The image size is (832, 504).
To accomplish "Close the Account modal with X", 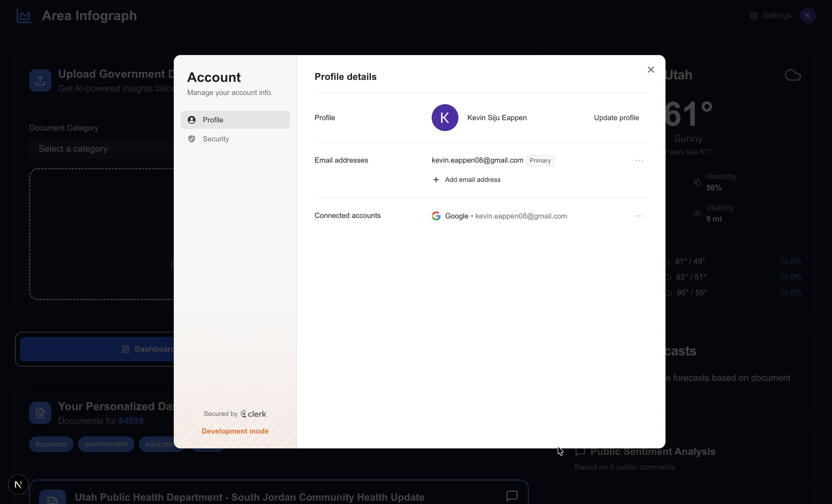I will 651,70.
